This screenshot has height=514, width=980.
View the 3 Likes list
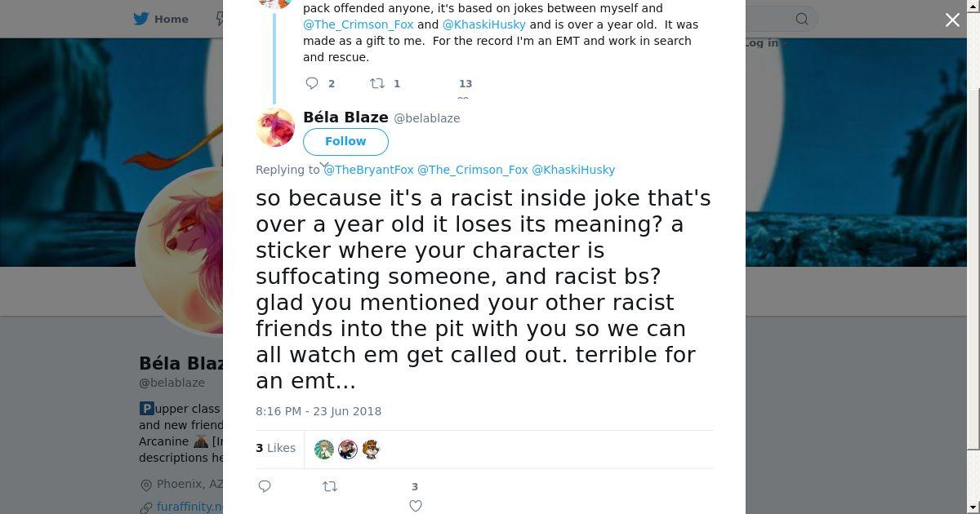276,448
